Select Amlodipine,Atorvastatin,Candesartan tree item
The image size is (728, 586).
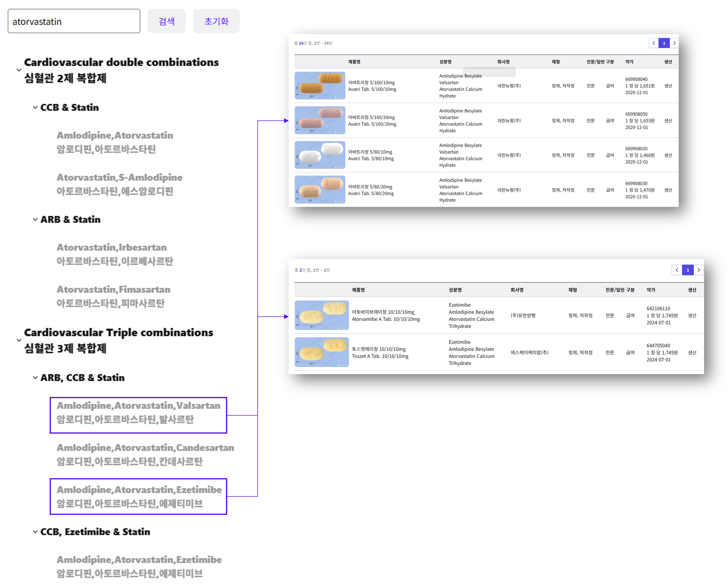tap(145, 454)
